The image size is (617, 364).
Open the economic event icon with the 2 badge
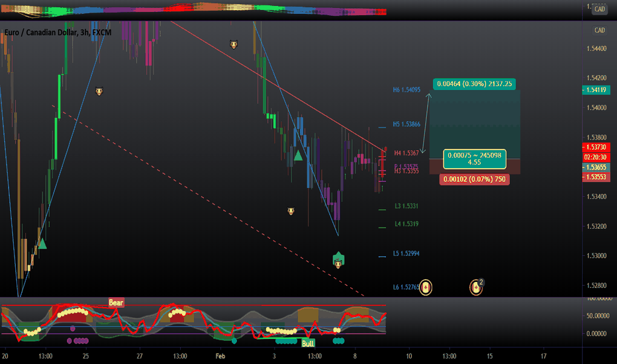(x=476, y=287)
